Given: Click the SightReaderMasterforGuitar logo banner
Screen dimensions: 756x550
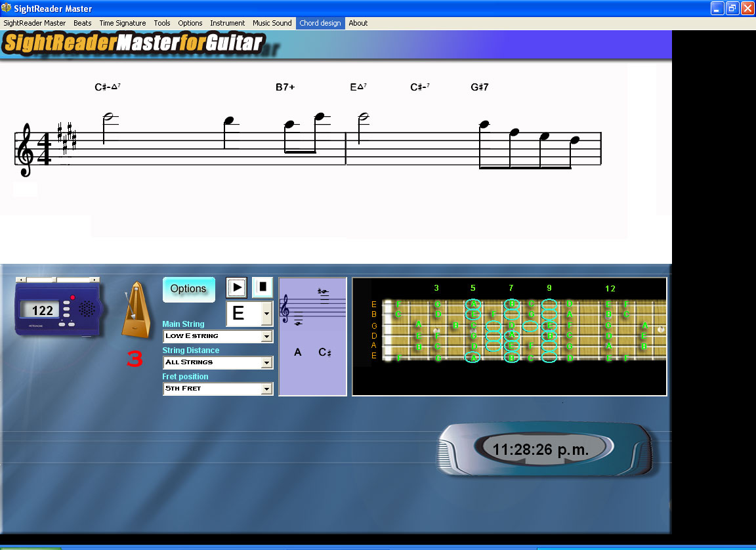Looking at the screenshot, I should pyautogui.click(x=134, y=43).
